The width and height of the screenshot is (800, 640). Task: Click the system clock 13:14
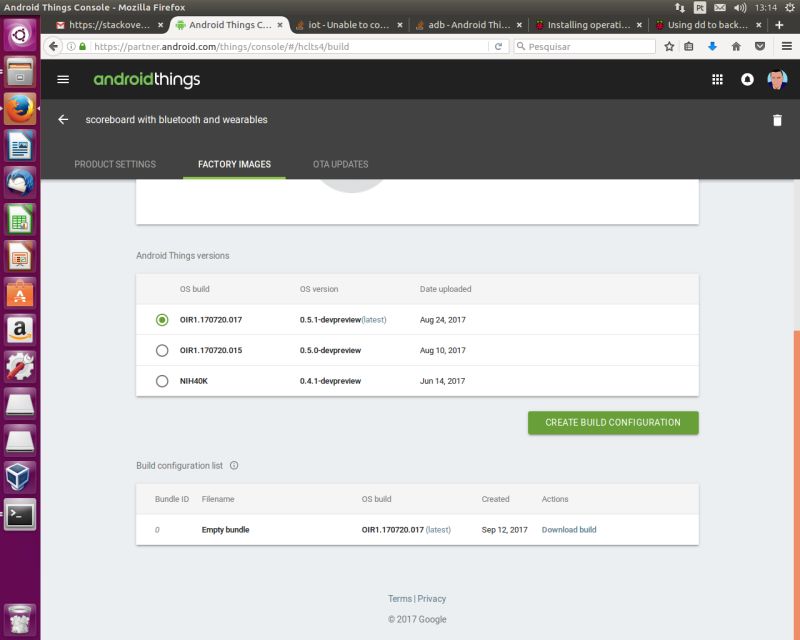766,8
